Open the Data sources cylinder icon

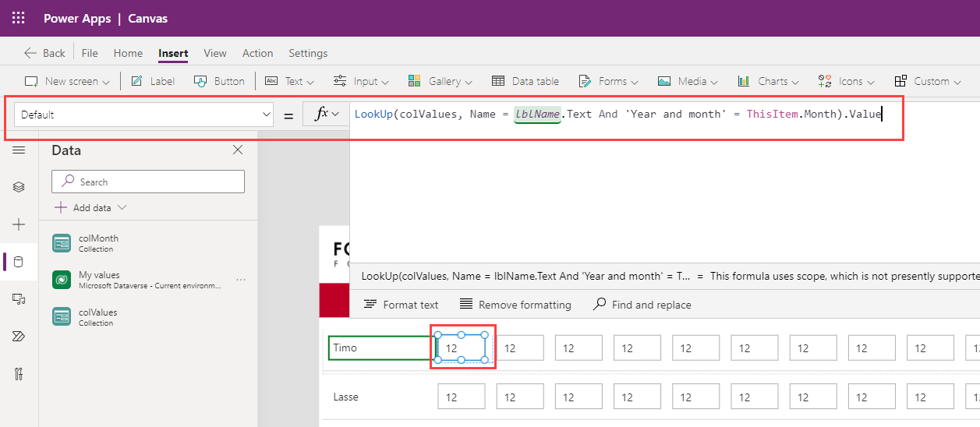click(19, 262)
